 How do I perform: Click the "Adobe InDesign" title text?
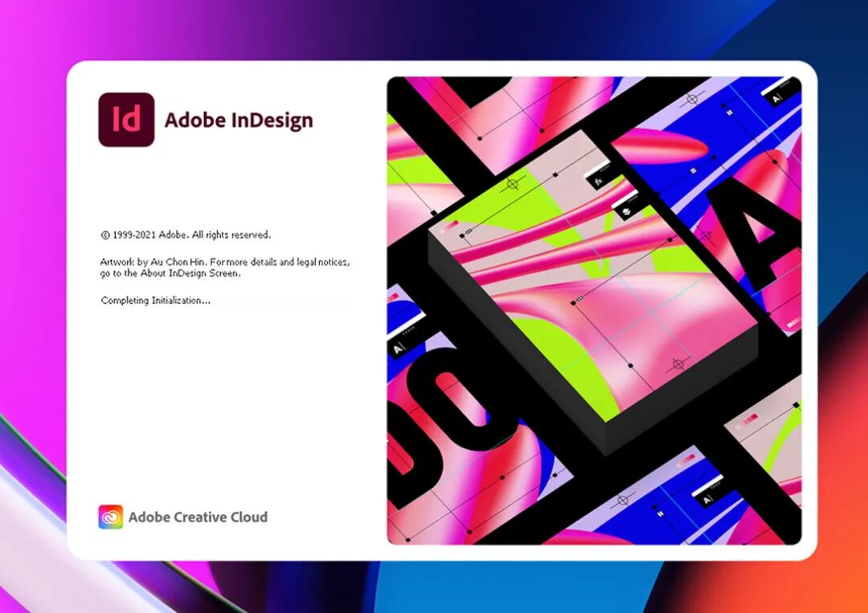[239, 121]
